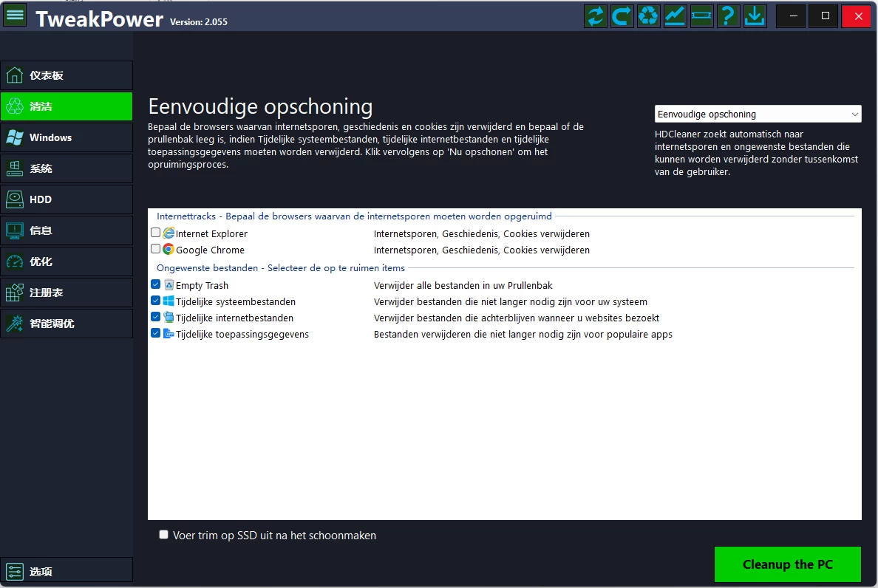
Task: Expand the Eenvoudige opschoning dropdown
Action: pyautogui.click(x=758, y=114)
